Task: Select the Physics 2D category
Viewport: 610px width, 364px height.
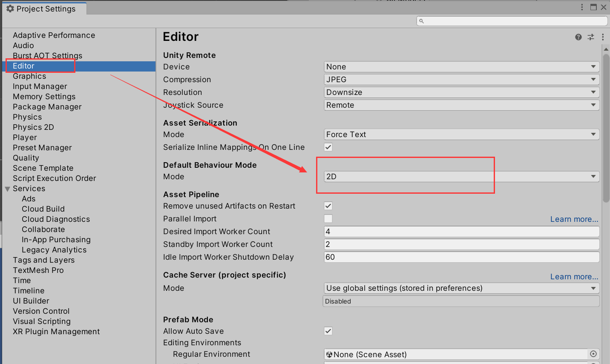Action: tap(33, 127)
